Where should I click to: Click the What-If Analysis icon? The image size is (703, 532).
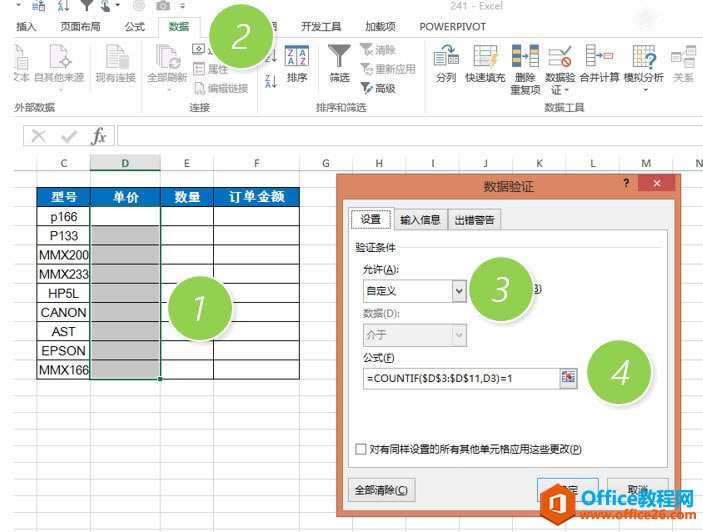(x=644, y=56)
